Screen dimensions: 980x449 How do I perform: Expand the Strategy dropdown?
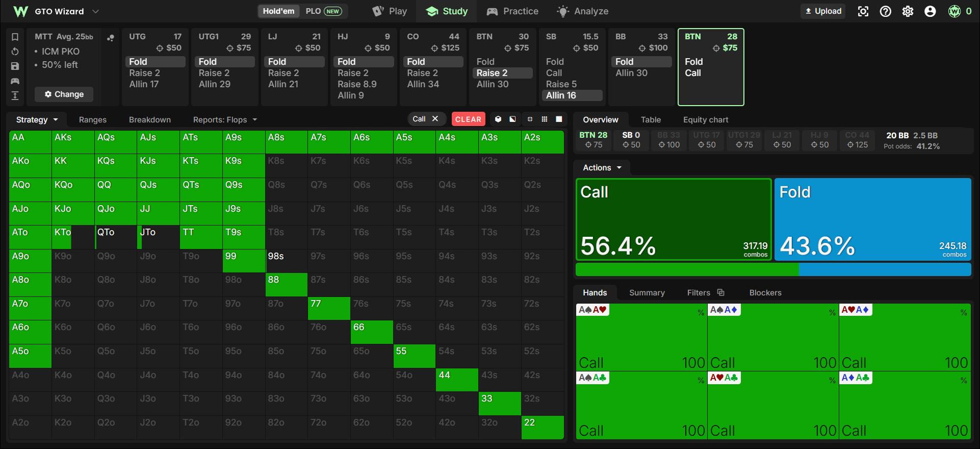click(37, 119)
